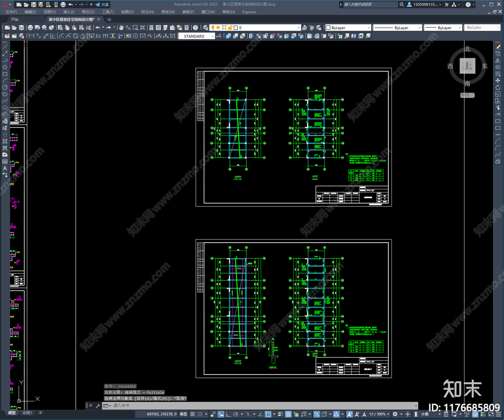
Task: Select the Line tool in draw toolbar
Action: 5,47
